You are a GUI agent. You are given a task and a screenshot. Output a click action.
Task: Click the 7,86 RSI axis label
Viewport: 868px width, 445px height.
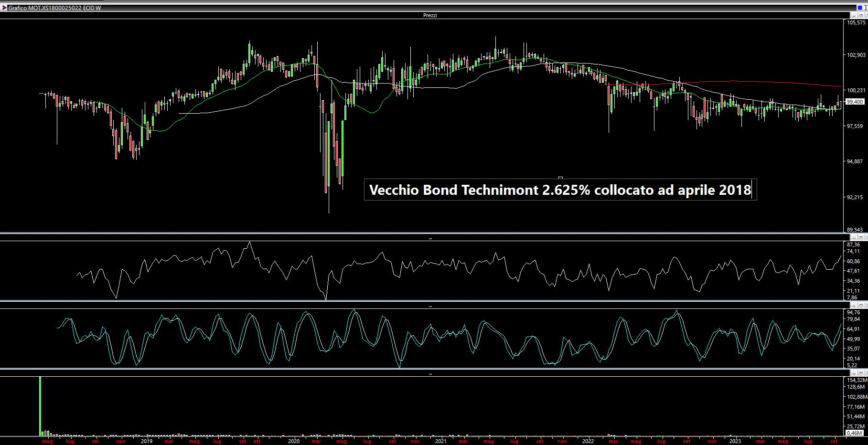pyautogui.click(x=852, y=297)
